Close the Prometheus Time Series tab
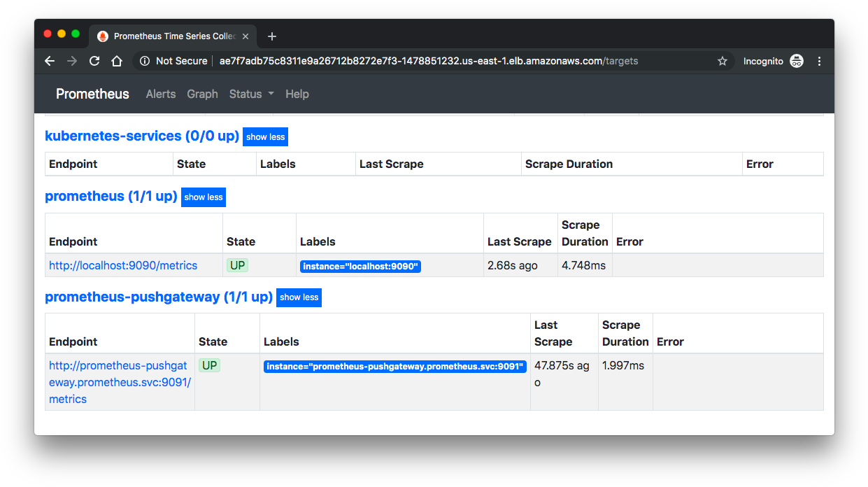Viewport: 868px width, 487px height. [246, 36]
